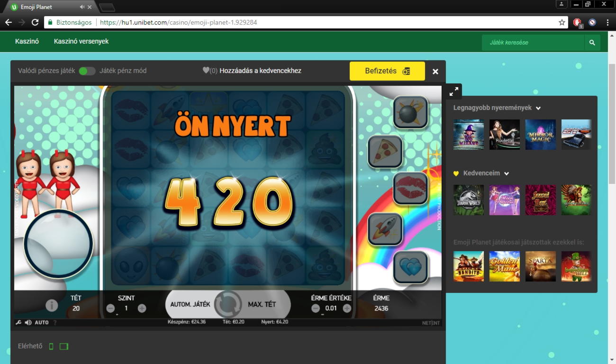
Task: Open the Jewel Box thumbnail
Action: [541, 200]
